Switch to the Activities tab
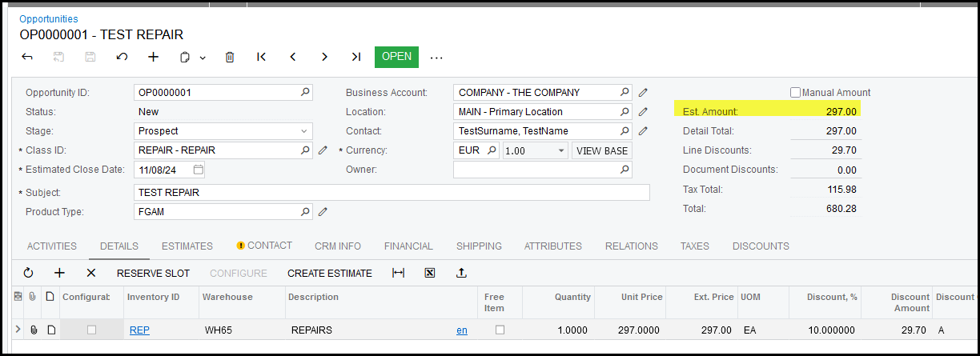The image size is (980, 356). tap(52, 246)
